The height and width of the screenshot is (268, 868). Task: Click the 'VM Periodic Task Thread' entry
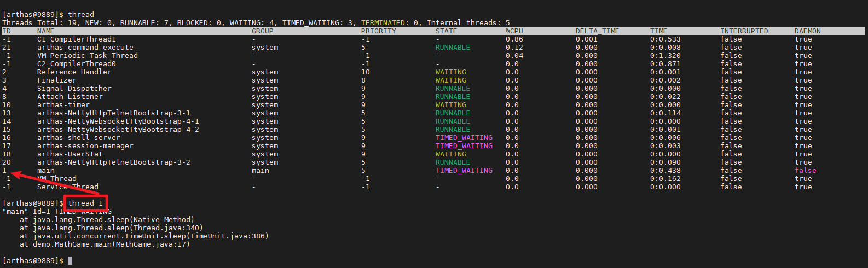tap(88, 56)
